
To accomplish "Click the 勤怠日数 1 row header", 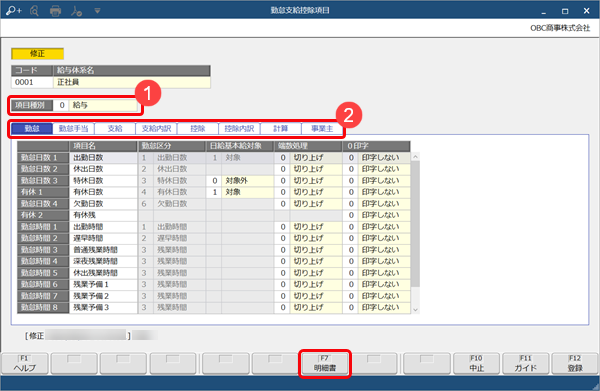I will pos(43,158).
